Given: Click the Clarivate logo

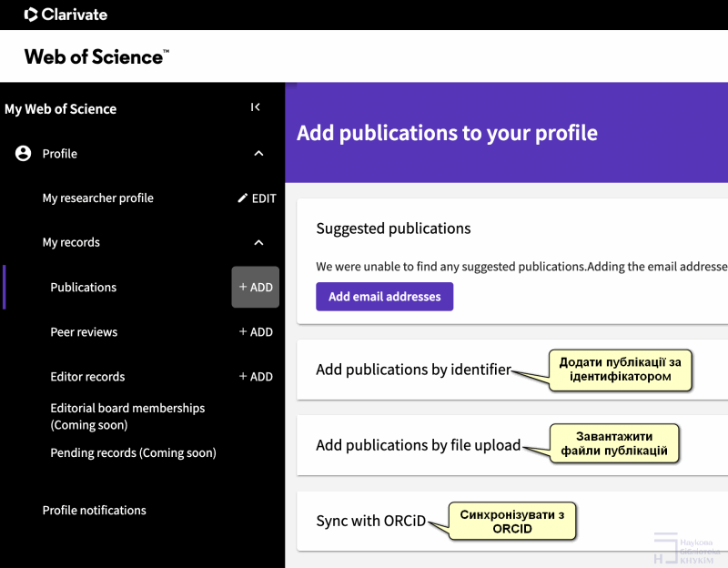Looking at the screenshot, I should [66, 15].
